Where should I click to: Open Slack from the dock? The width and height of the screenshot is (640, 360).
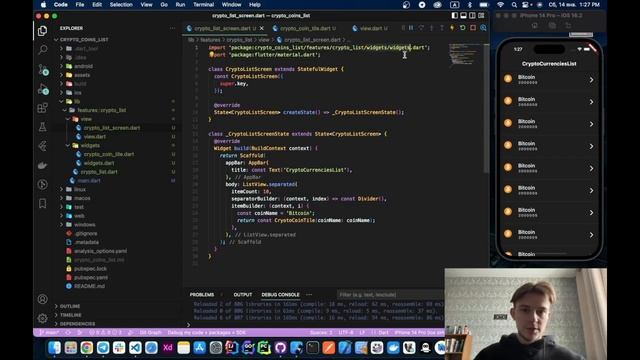pyautogui.click(x=119, y=348)
